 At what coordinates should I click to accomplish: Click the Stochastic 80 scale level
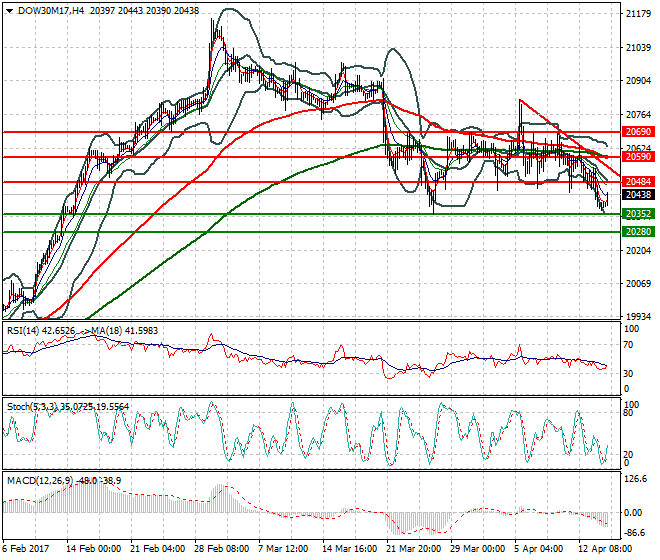click(x=628, y=413)
